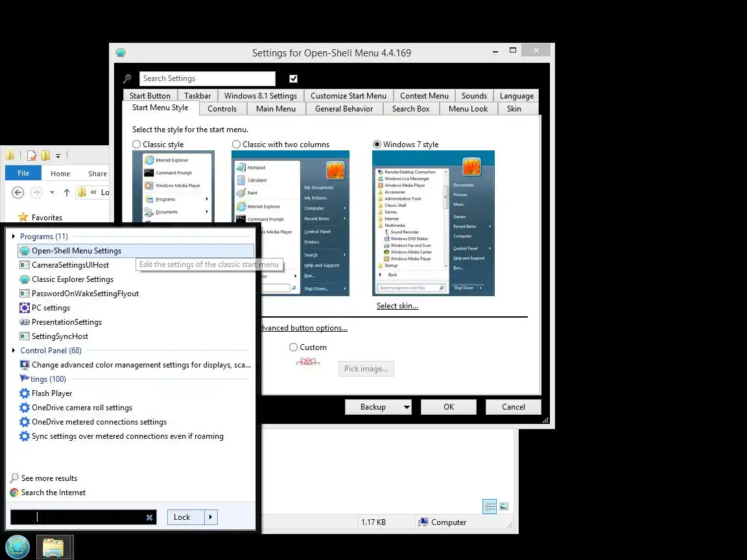
Task: Click the Cancel button
Action: click(x=514, y=407)
